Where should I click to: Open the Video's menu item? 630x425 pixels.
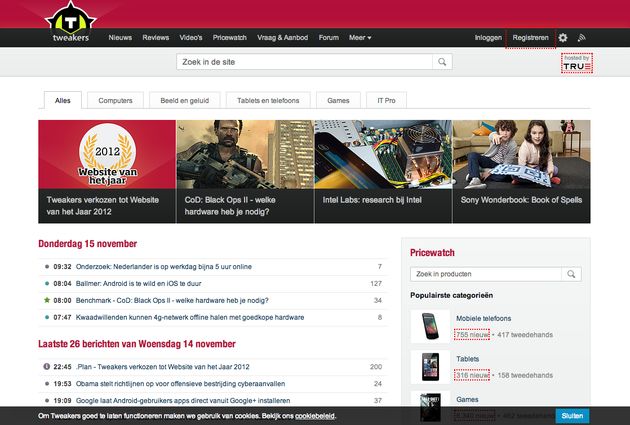(191, 38)
